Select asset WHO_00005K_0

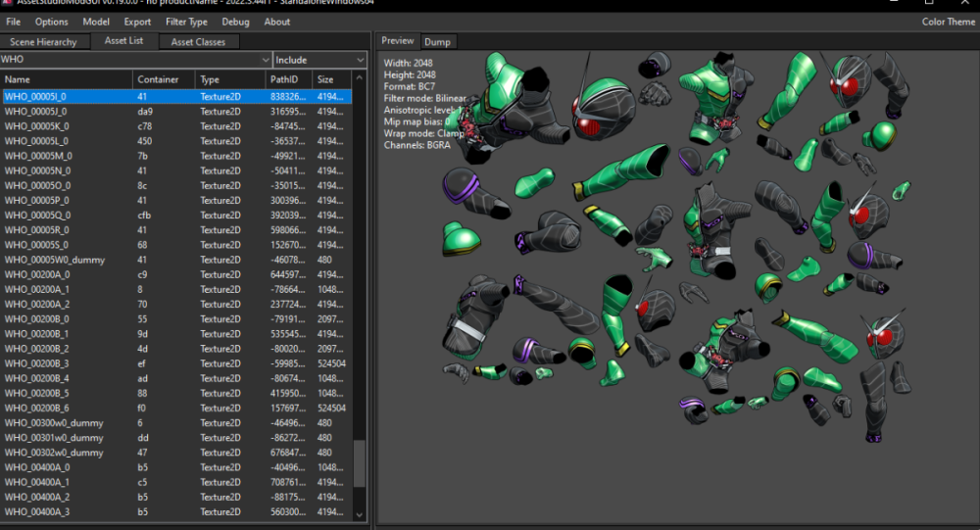(176, 126)
